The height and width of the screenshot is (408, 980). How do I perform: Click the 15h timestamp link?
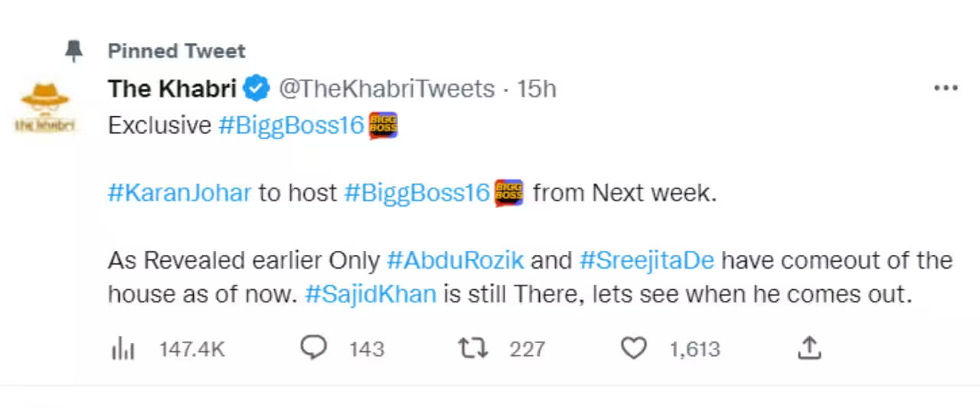point(536,90)
